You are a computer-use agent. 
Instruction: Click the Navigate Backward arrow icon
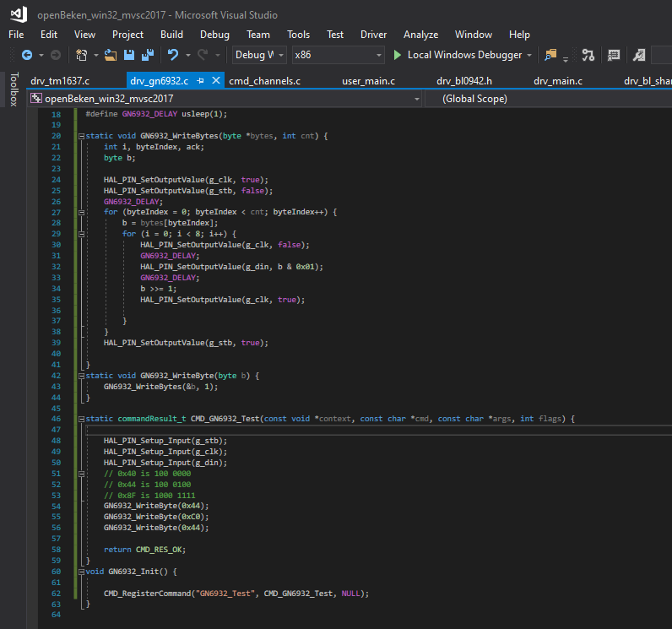click(26, 55)
